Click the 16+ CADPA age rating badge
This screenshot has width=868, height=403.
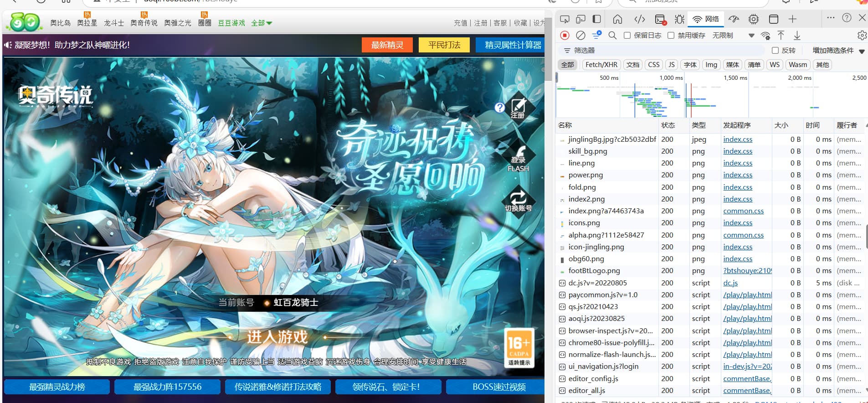[519, 348]
